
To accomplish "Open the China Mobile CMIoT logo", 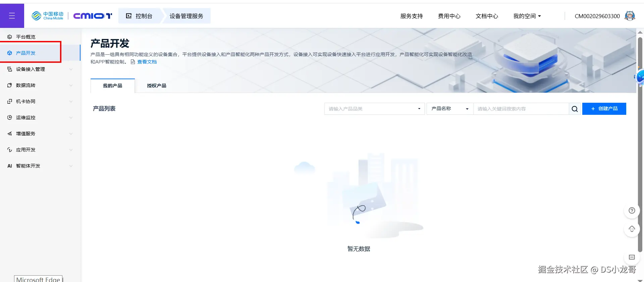I will coord(72,16).
